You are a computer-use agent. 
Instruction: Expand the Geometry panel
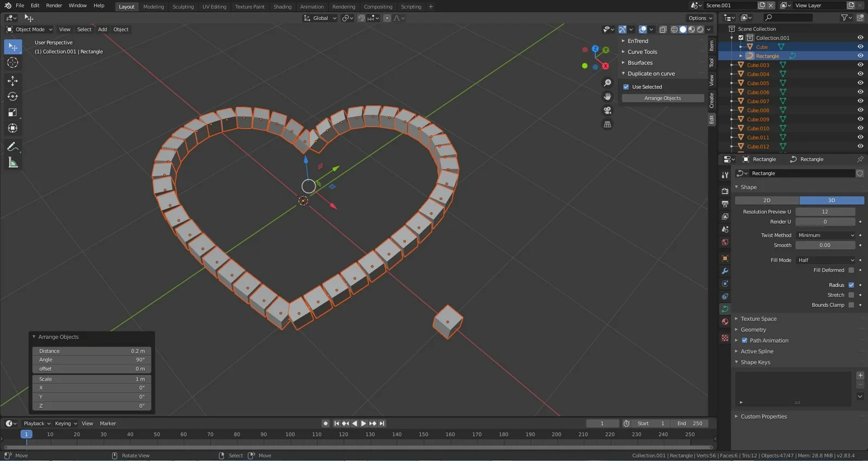(754, 330)
